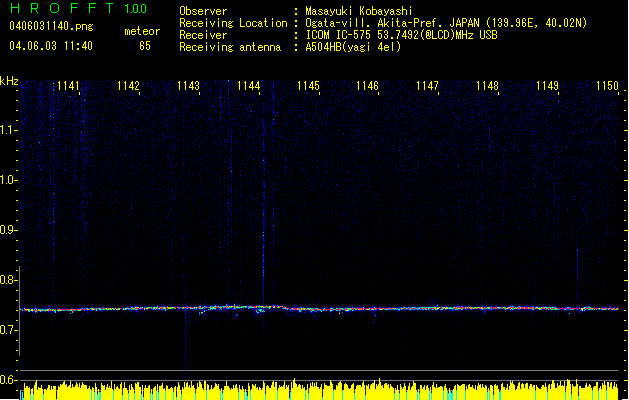Screen dimensions: 629x400
Task: Click the Receiving antenna label
Action: [x=230, y=47]
